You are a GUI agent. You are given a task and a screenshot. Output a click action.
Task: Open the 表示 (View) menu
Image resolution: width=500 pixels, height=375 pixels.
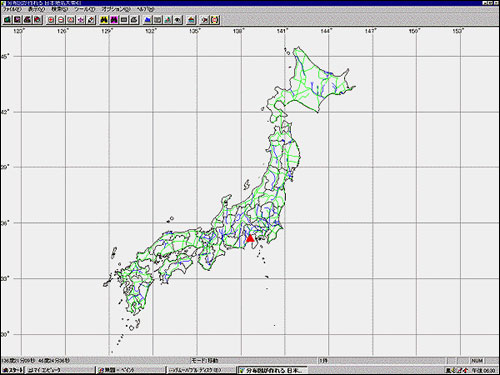[x=36, y=9]
